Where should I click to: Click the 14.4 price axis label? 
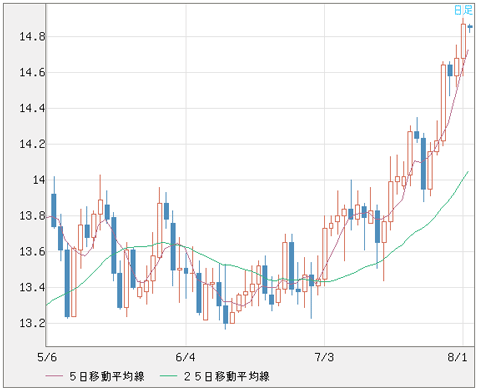point(32,108)
